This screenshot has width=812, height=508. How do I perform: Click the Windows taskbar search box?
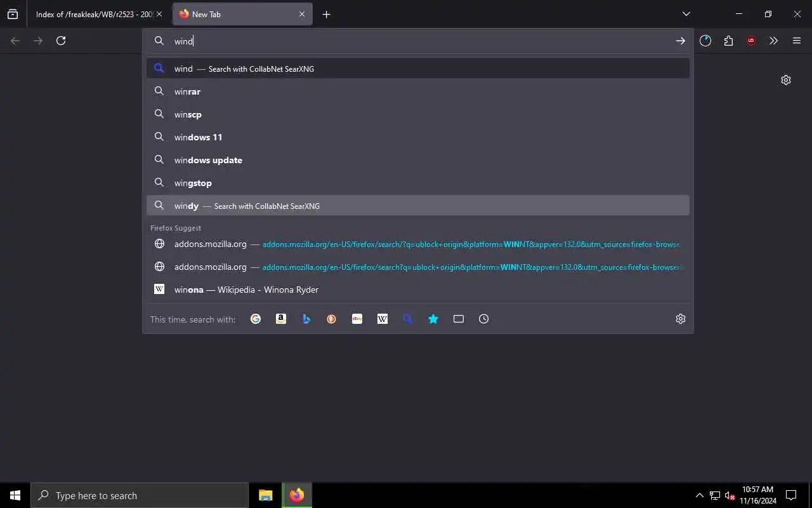140,495
